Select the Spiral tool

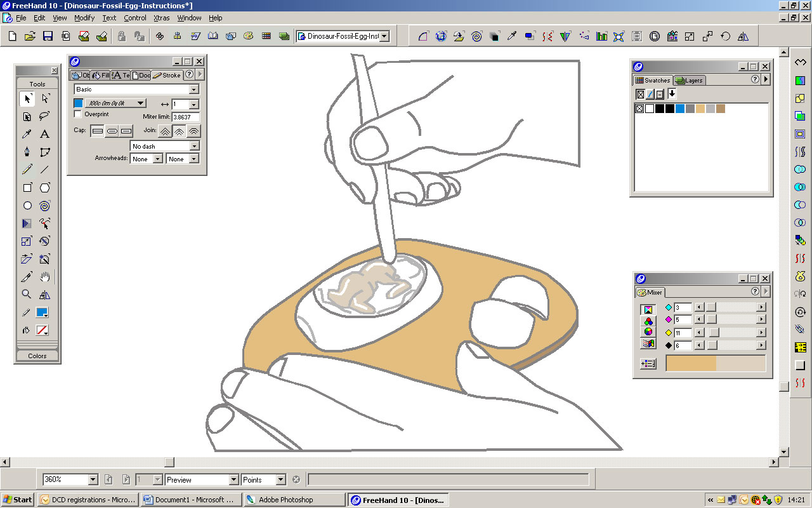click(45, 206)
